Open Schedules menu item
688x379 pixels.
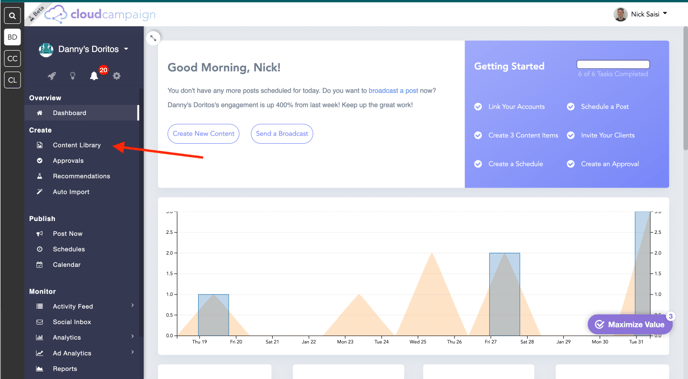click(69, 249)
